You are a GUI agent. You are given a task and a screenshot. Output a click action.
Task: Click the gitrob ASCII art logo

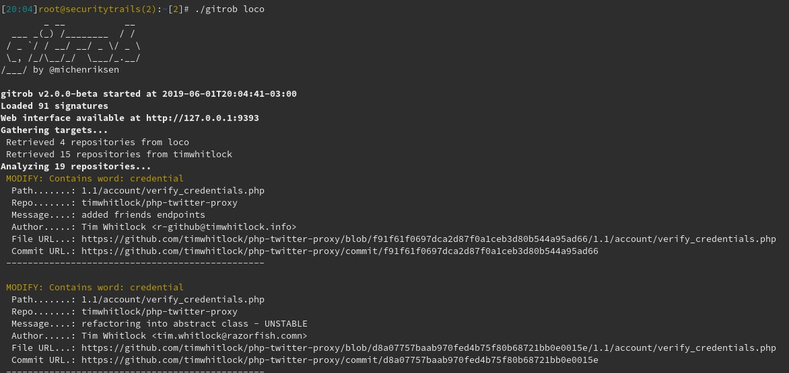pyautogui.click(x=71, y=46)
